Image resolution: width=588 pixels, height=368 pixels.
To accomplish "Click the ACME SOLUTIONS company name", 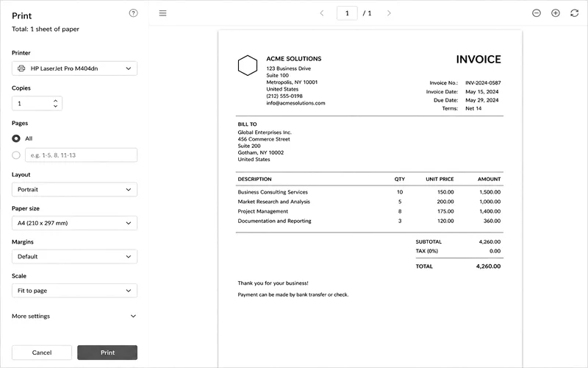I will coord(293,59).
